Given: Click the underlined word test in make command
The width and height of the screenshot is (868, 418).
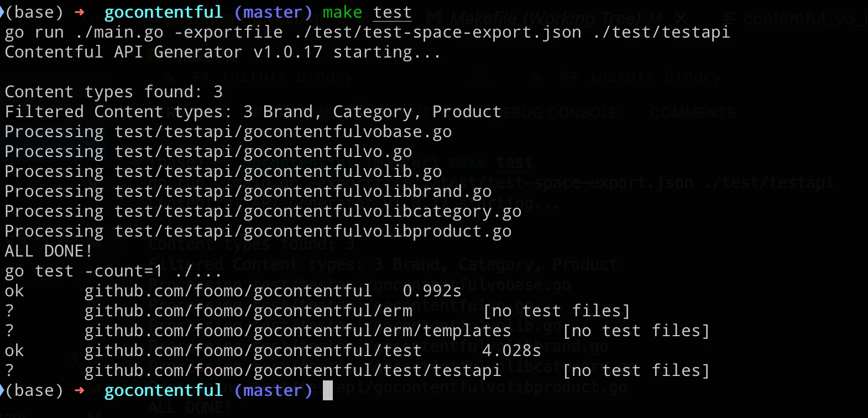Looking at the screenshot, I should [393, 12].
